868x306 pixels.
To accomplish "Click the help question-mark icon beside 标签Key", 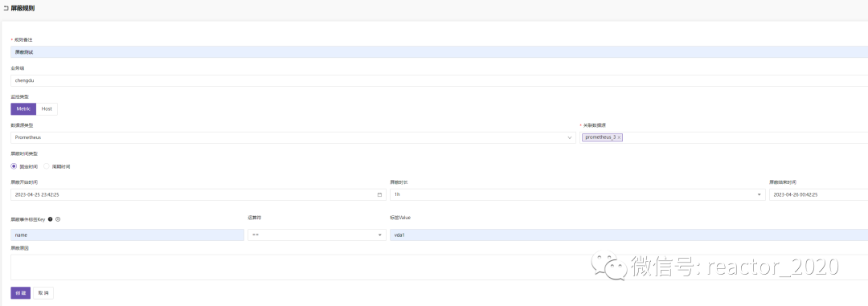I will 51,219.
